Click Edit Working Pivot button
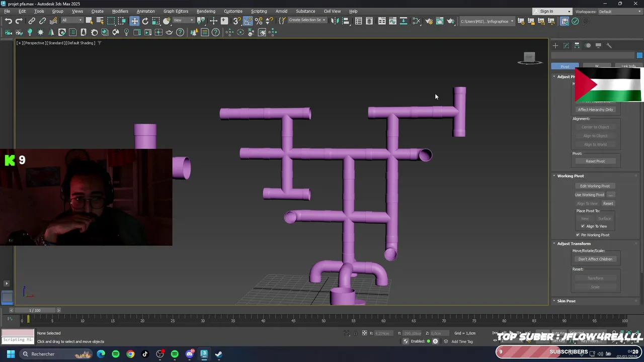This screenshot has height=362, width=644. (595, 186)
